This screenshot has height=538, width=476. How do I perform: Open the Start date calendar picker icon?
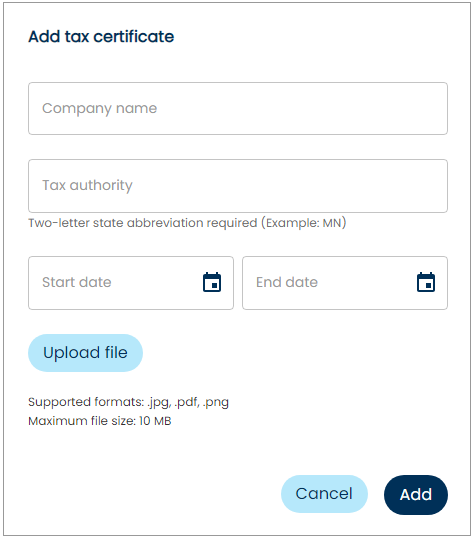click(212, 282)
